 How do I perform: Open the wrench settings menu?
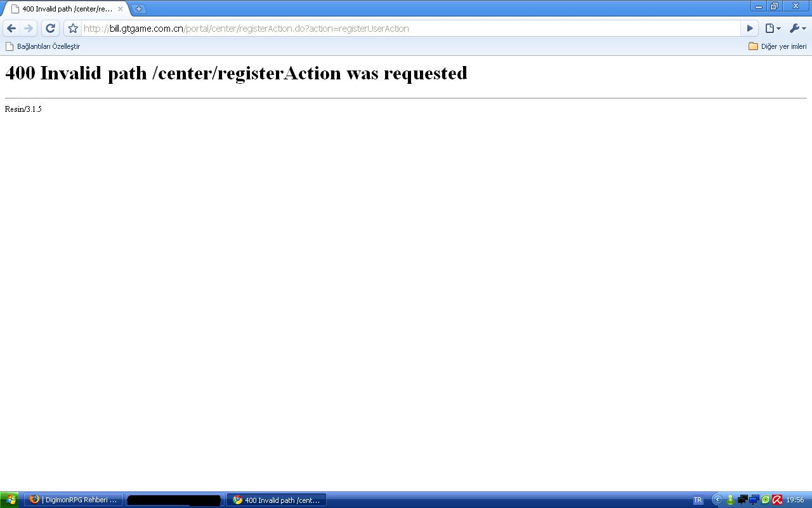[797, 29]
